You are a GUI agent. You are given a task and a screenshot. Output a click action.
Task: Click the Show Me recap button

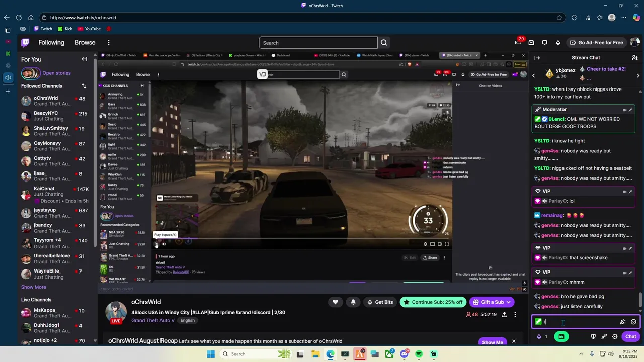492,342
